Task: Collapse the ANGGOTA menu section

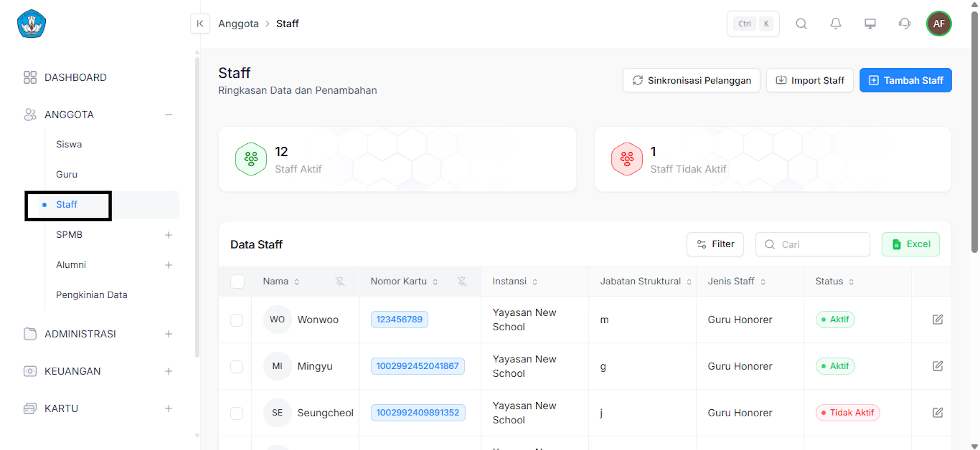Action: [168, 114]
